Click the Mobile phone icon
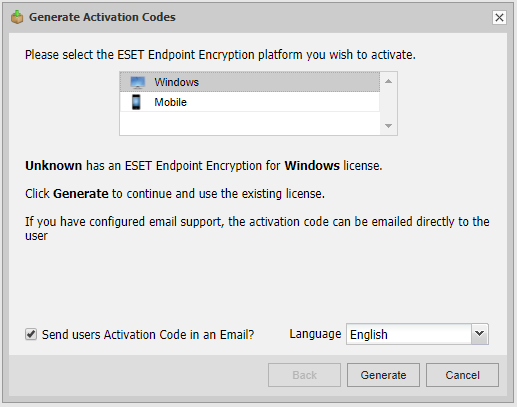This screenshot has height=407, width=517. (x=136, y=102)
